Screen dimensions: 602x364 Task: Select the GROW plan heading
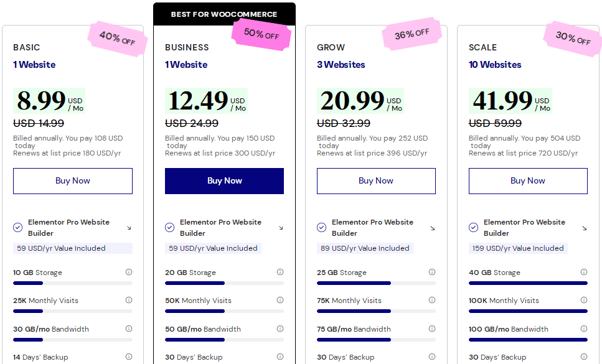pyautogui.click(x=330, y=47)
